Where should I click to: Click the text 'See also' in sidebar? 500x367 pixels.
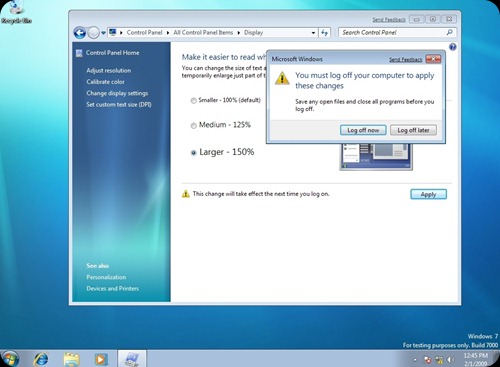[97, 266]
